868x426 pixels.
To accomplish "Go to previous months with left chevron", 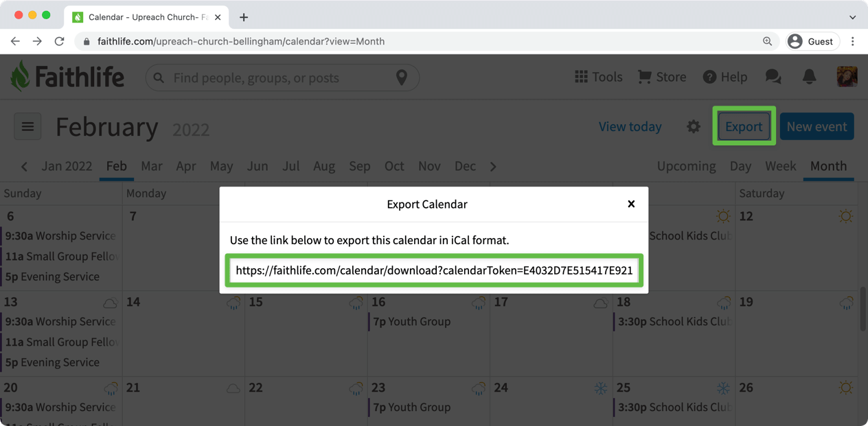I will [x=25, y=166].
